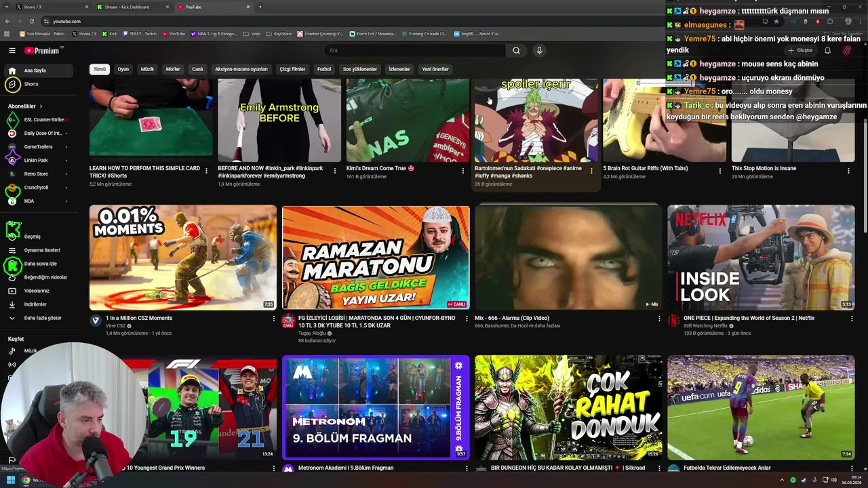Open options for the Emily Armstrong BEFORE AND NOW short
This screenshot has width=868, height=488.
(x=335, y=171)
